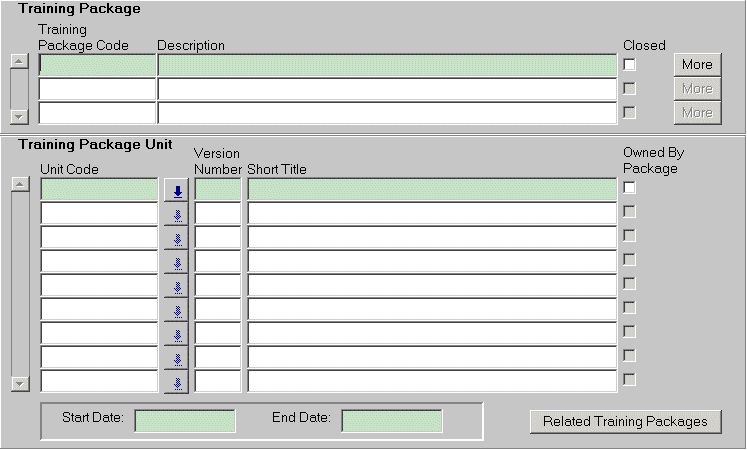Click the first Version Number field

tap(217, 189)
